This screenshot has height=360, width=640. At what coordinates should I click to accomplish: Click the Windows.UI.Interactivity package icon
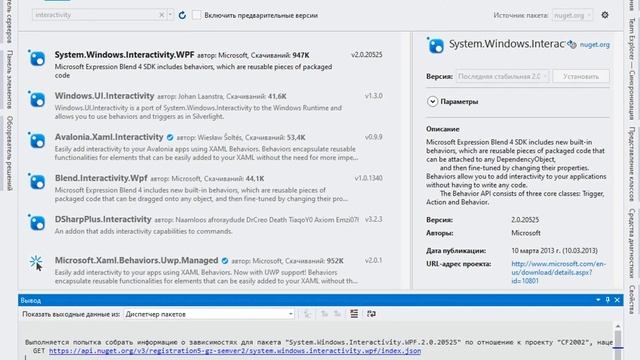[37, 100]
